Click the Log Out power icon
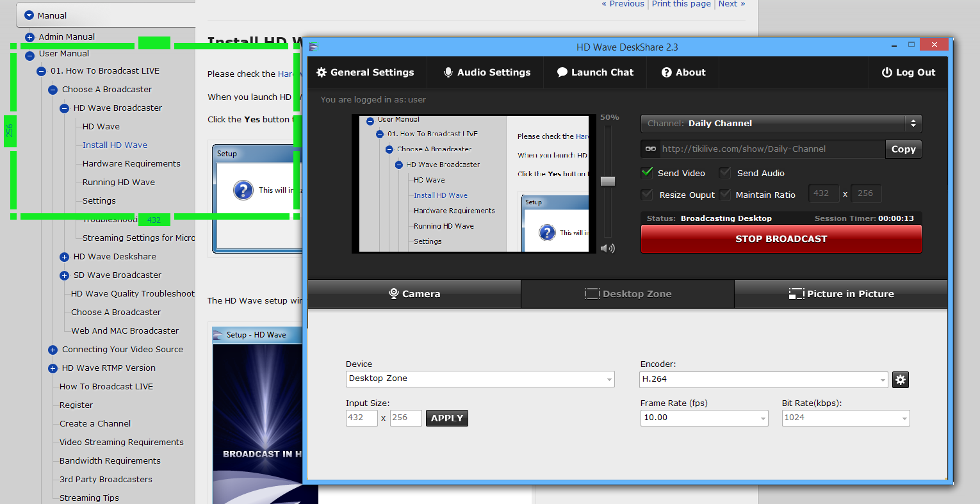 point(887,72)
